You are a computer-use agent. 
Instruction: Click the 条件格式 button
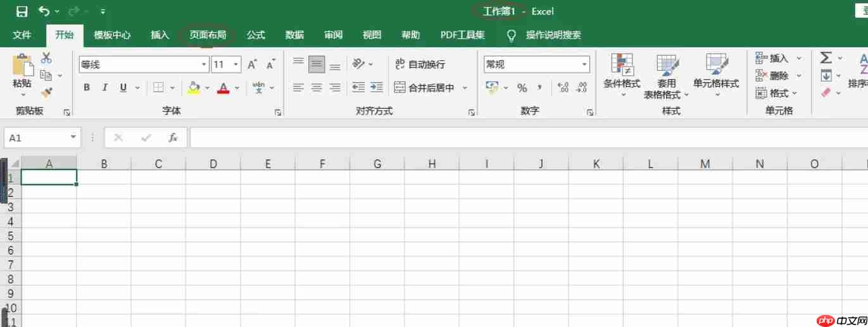point(622,75)
